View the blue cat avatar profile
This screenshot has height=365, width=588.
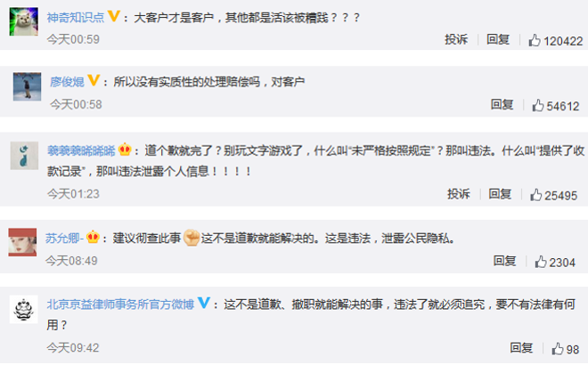[24, 156]
